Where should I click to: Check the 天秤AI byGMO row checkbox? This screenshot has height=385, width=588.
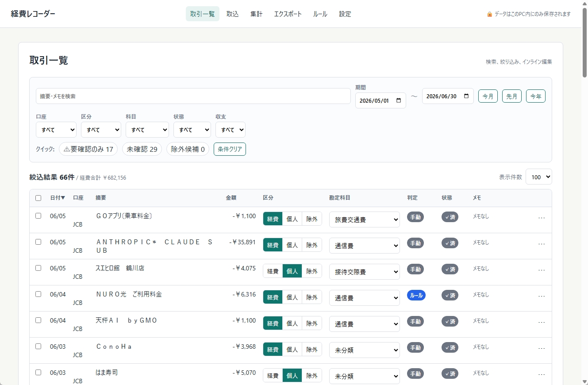point(38,320)
